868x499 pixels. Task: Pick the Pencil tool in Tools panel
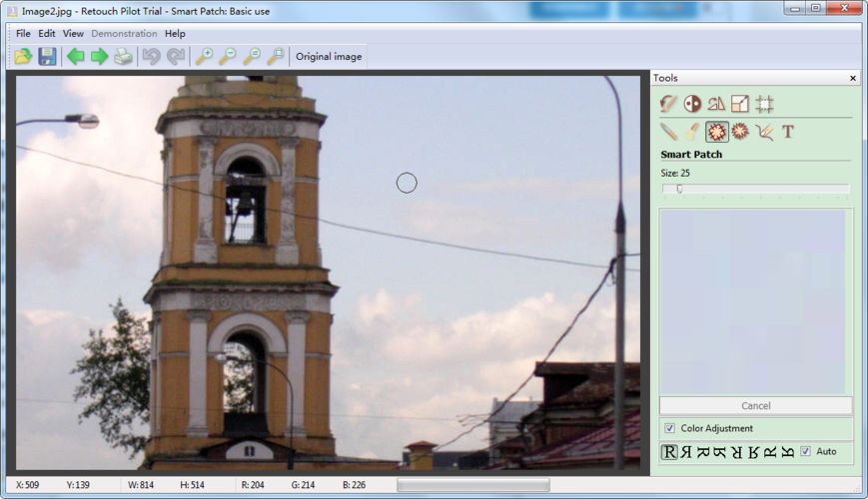668,131
